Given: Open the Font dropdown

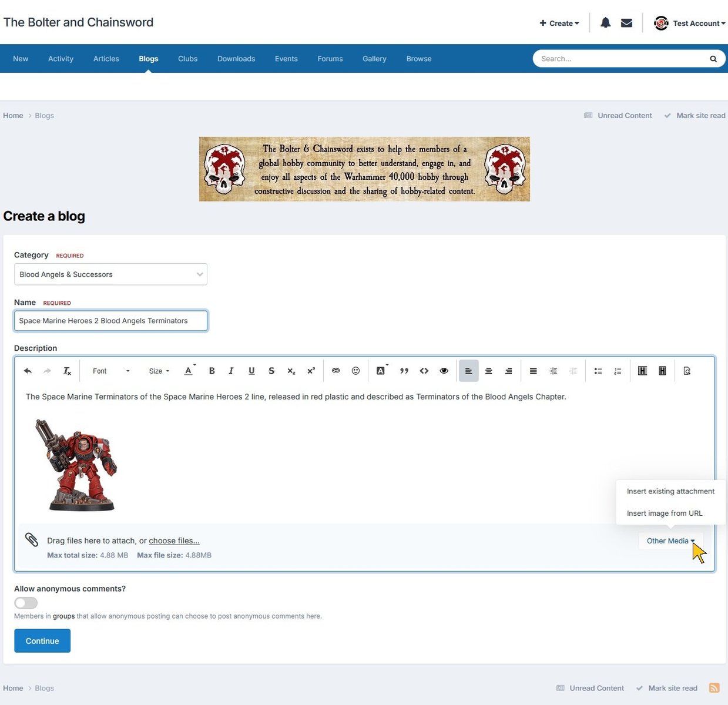Looking at the screenshot, I should point(111,371).
